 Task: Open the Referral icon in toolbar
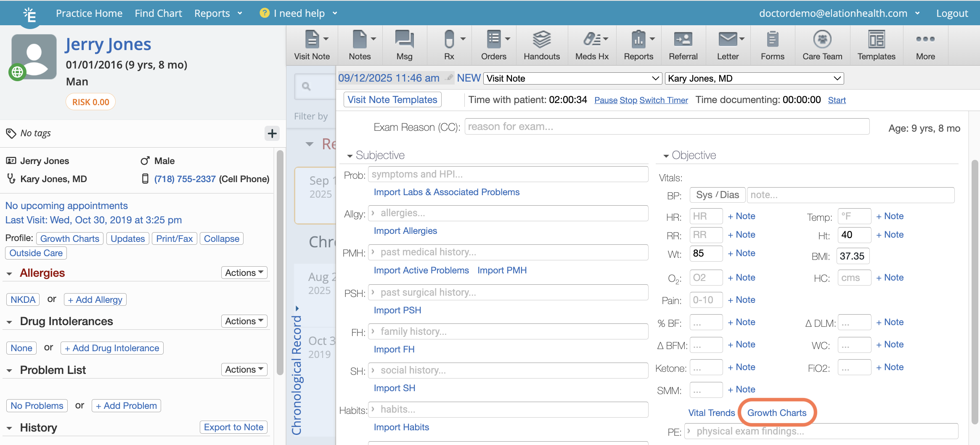[683, 40]
